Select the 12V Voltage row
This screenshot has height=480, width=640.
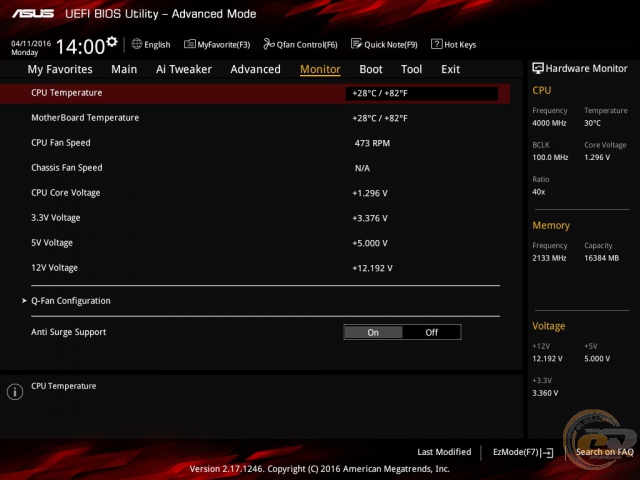coord(255,268)
